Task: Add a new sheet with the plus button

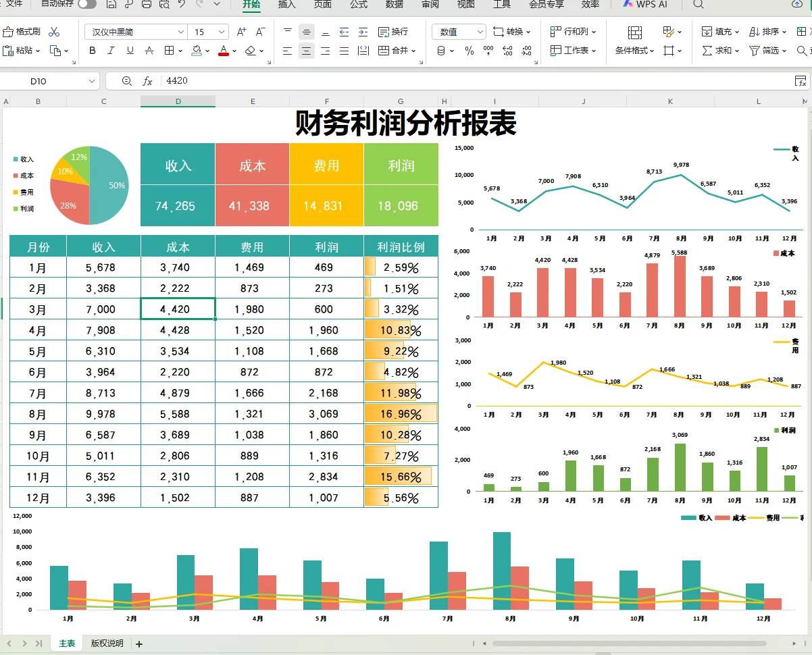Action: (139, 644)
